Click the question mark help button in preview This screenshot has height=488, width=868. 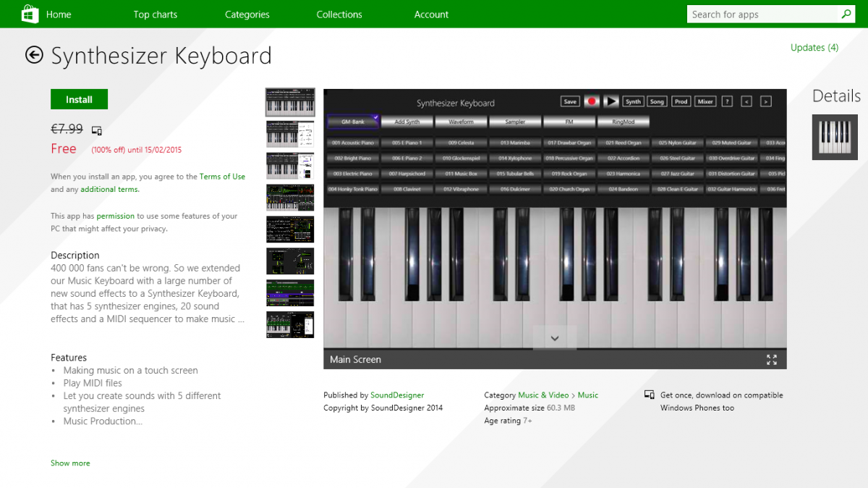click(x=728, y=101)
